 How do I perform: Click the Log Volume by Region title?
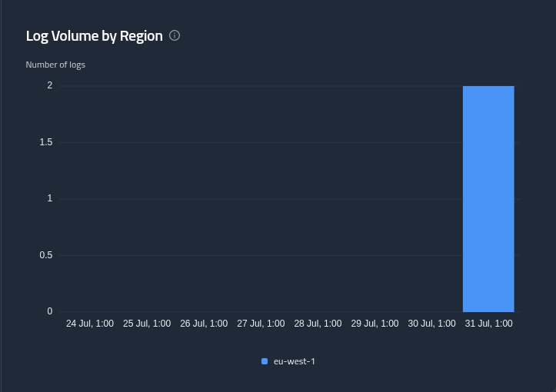(x=95, y=36)
